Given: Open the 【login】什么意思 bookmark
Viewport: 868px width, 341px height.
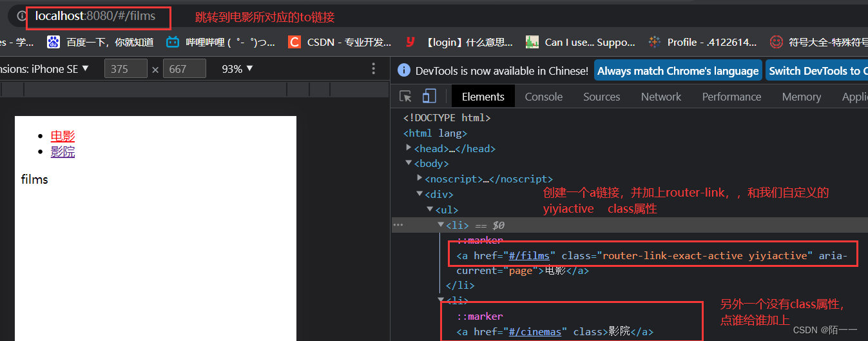Looking at the screenshot, I should (459, 43).
